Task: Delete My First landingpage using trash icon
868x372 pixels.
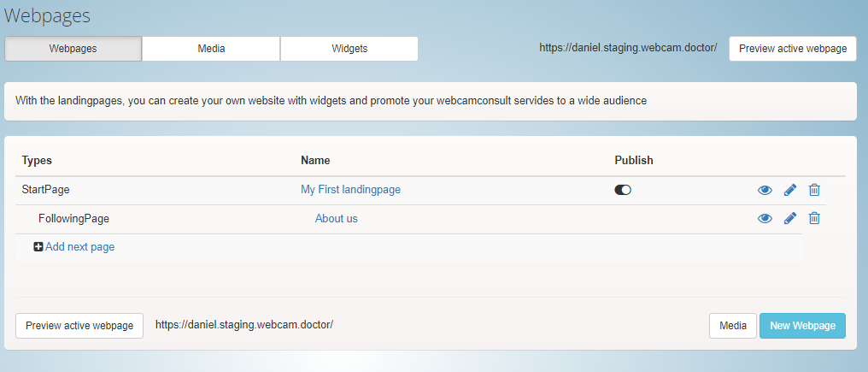Action: [814, 190]
